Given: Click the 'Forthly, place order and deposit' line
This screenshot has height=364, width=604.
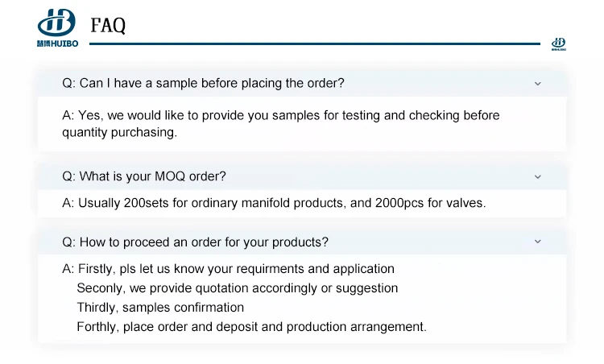Looking at the screenshot, I should (x=251, y=327).
